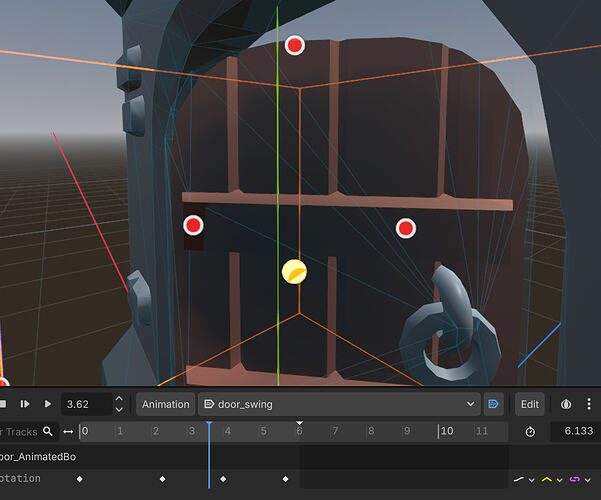The width and height of the screenshot is (601, 500).
Task: Select the rotation keyframe at time 0
Action: 80,479
